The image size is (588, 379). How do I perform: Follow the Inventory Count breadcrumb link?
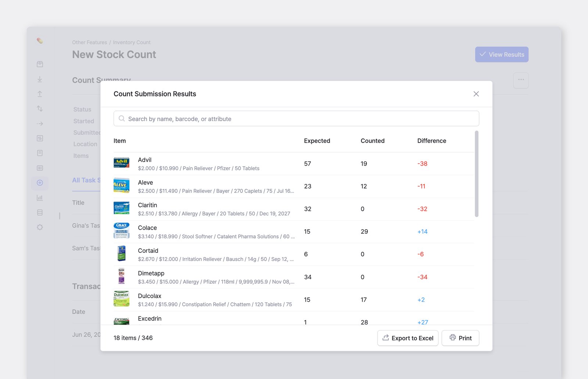pos(132,42)
